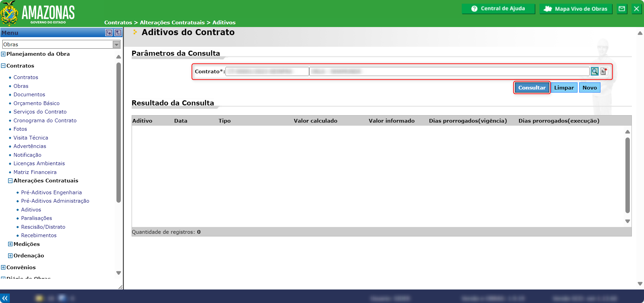Click the X close icon in header
Viewport: 644px width, 303px height.
pos(636,9)
